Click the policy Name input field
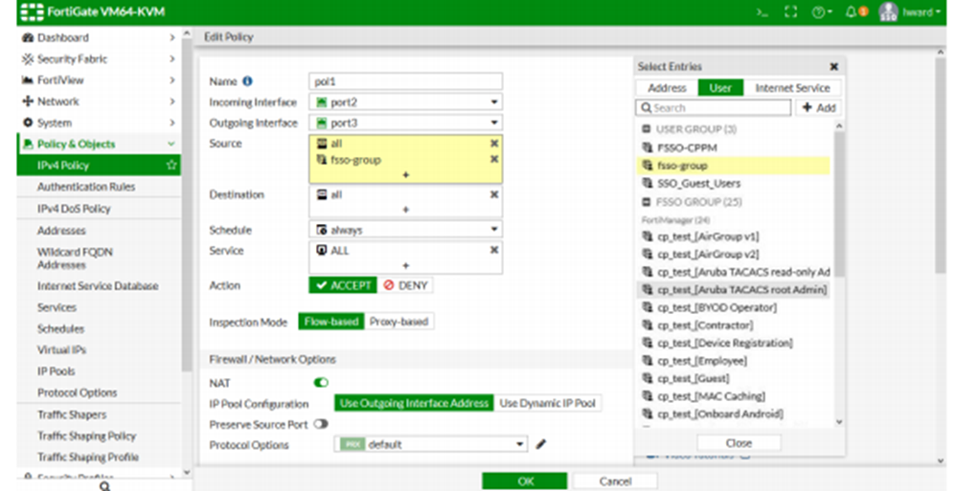 coord(405,81)
